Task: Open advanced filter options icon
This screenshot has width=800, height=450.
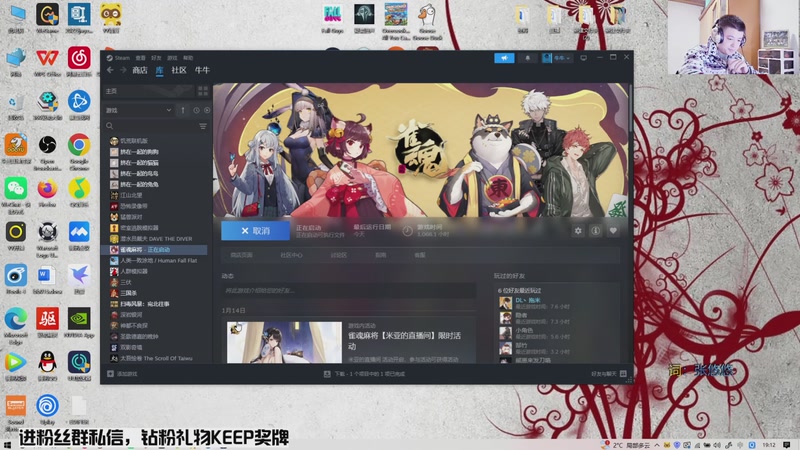Action: [x=203, y=126]
